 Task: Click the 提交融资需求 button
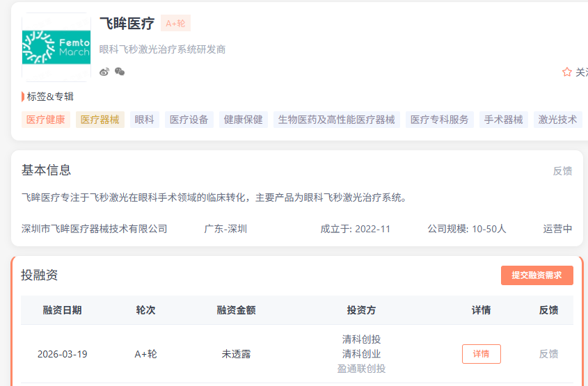[x=537, y=275]
